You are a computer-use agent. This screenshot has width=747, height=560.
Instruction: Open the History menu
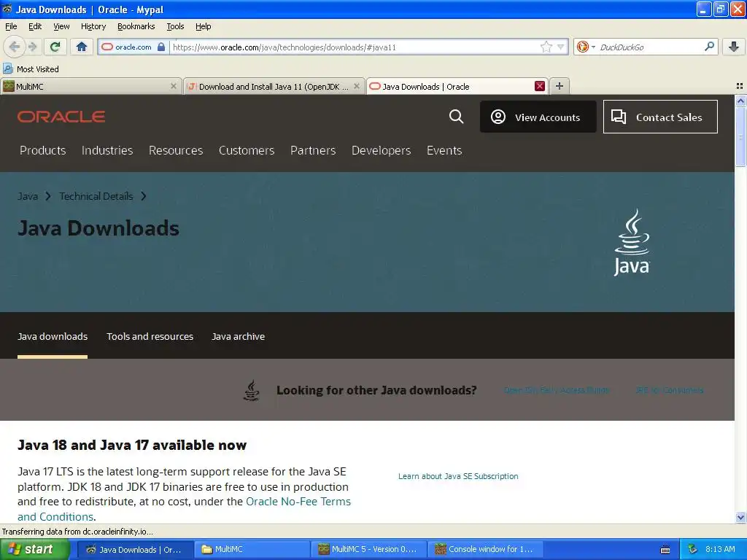(x=93, y=26)
